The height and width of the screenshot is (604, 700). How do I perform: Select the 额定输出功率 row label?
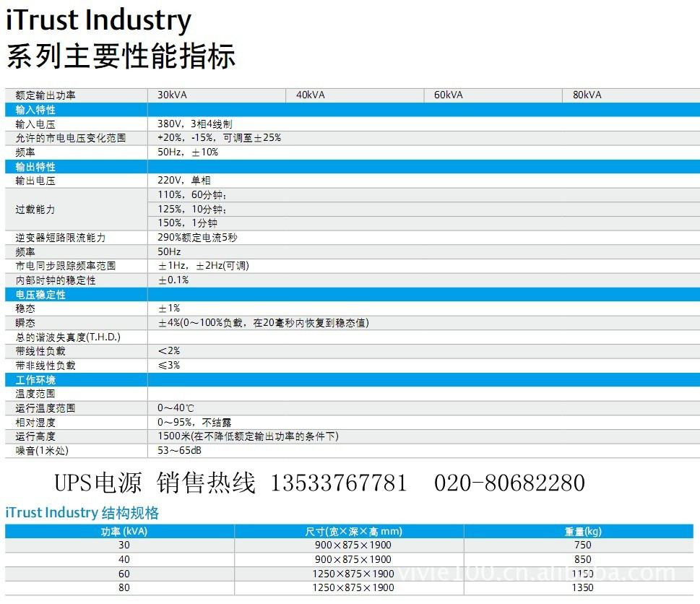pyautogui.click(x=45, y=95)
